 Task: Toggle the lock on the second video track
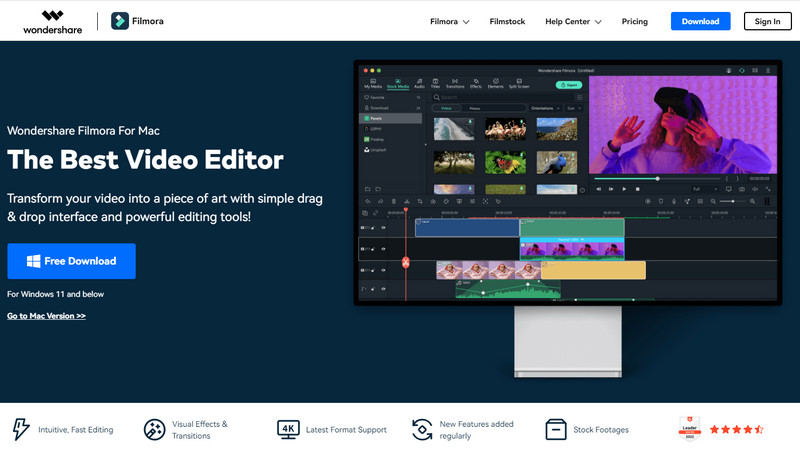pyautogui.click(x=373, y=249)
